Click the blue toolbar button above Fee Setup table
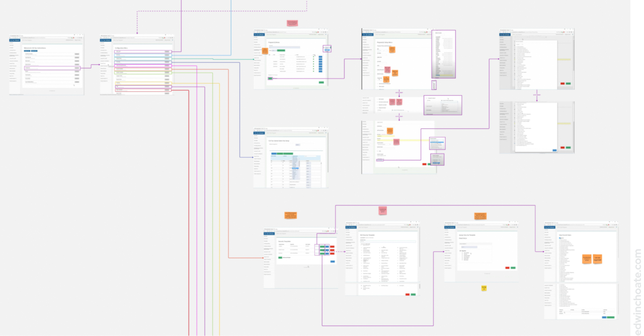The height and width of the screenshot is (336, 644). [x=274, y=153]
